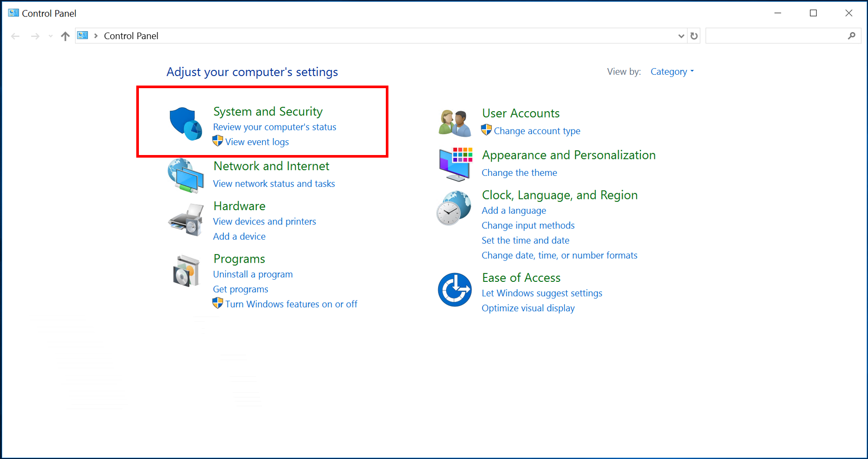Image resolution: width=868 pixels, height=459 pixels.
Task: Click View event logs link
Action: (x=257, y=142)
